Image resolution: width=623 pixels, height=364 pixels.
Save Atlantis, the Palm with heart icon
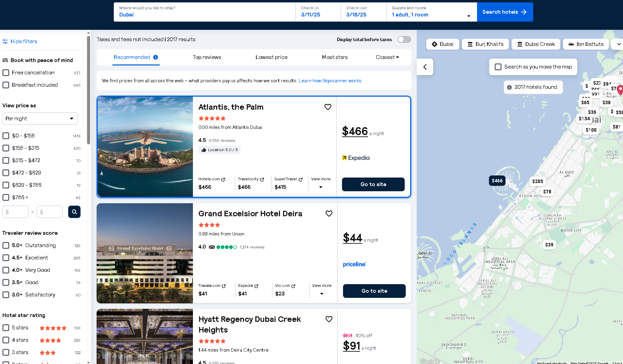pyautogui.click(x=328, y=107)
